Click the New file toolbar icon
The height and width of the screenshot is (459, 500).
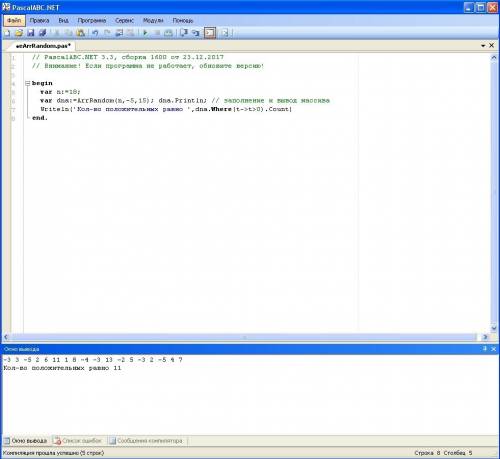coord(7,33)
